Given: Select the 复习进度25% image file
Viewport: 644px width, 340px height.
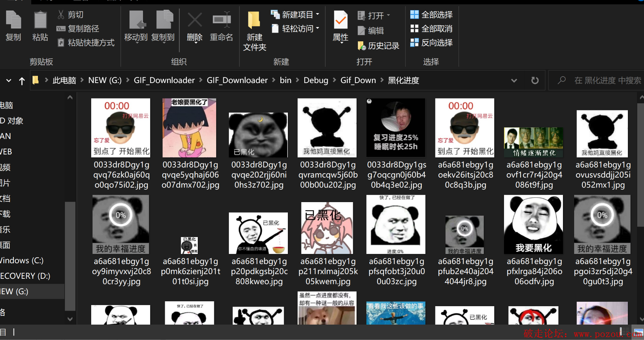Looking at the screenshot, I should click(x=396, y=128).
